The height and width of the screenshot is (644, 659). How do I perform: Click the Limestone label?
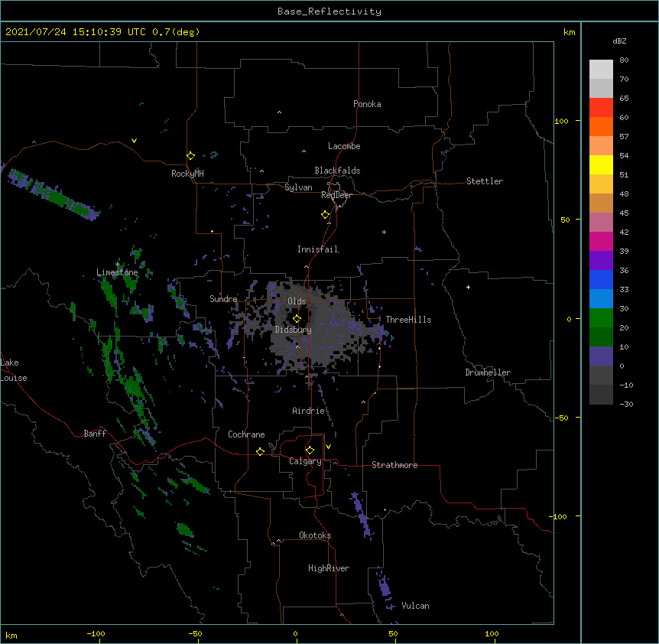coord(117,272)
